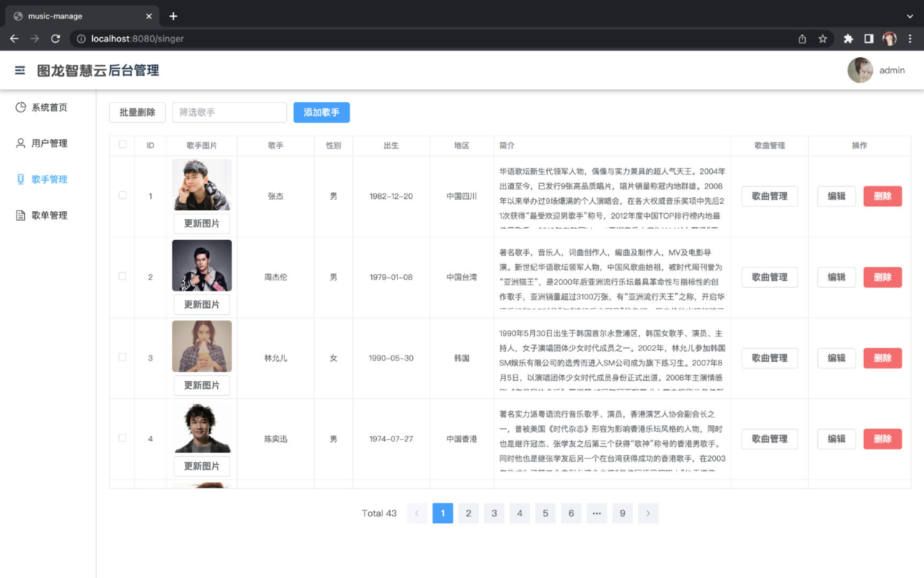
Task: Open the browser extensions puzzle icon
Action: point(848,39)
